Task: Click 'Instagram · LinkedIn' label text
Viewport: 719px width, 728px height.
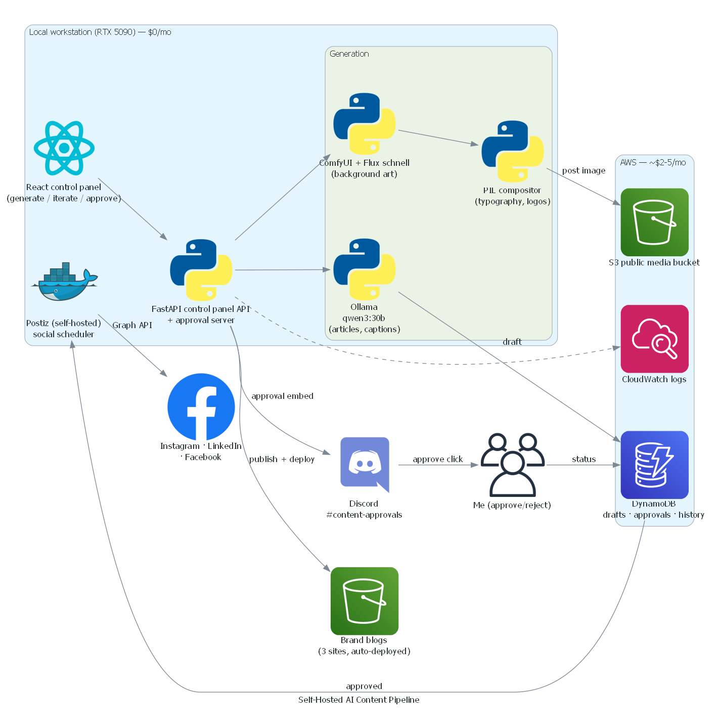Action: coord(201,446)
